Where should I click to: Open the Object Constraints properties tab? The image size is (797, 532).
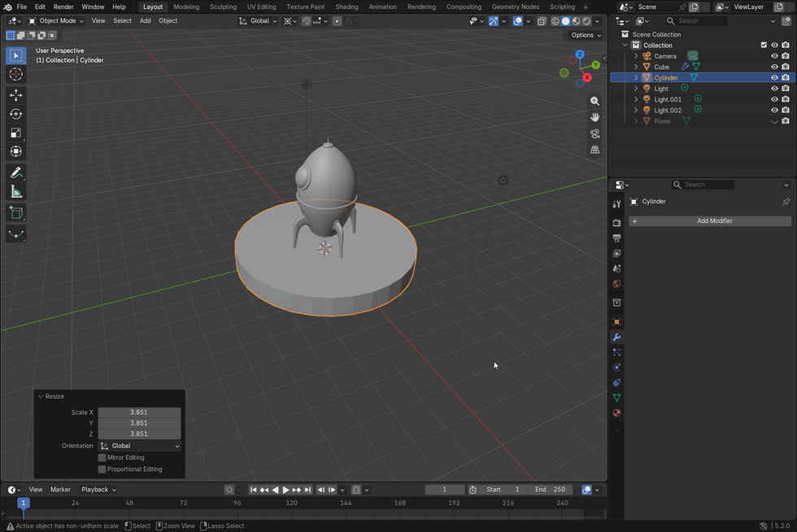[616, 382]
